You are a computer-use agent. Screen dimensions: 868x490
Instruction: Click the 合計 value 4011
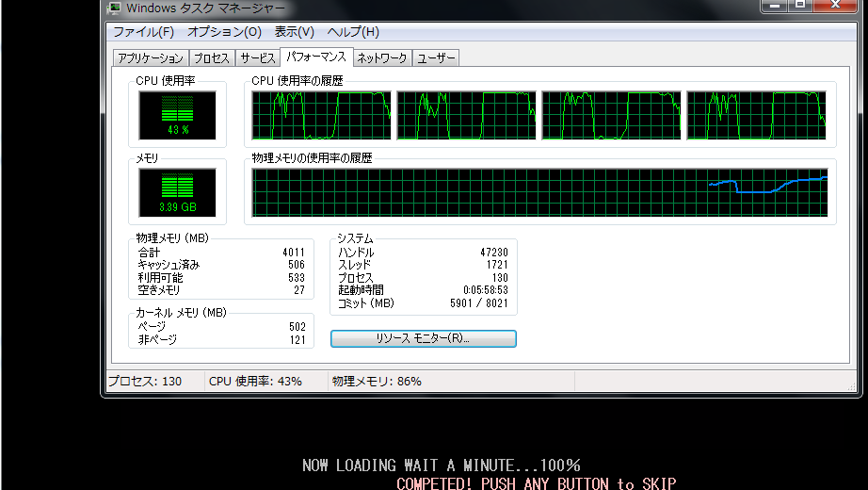tap(294, 253)
